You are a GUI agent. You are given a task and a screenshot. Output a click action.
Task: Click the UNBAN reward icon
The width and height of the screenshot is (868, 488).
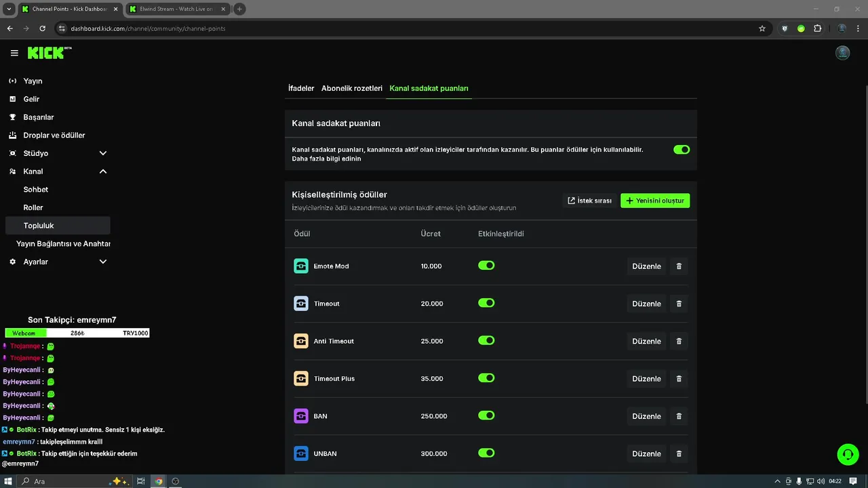coord(301,453)
